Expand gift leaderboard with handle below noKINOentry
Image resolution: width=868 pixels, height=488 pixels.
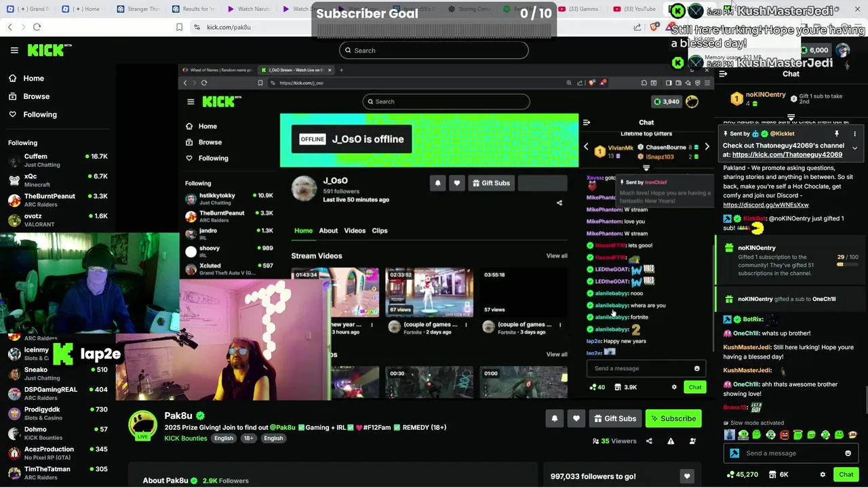[791, 117]
